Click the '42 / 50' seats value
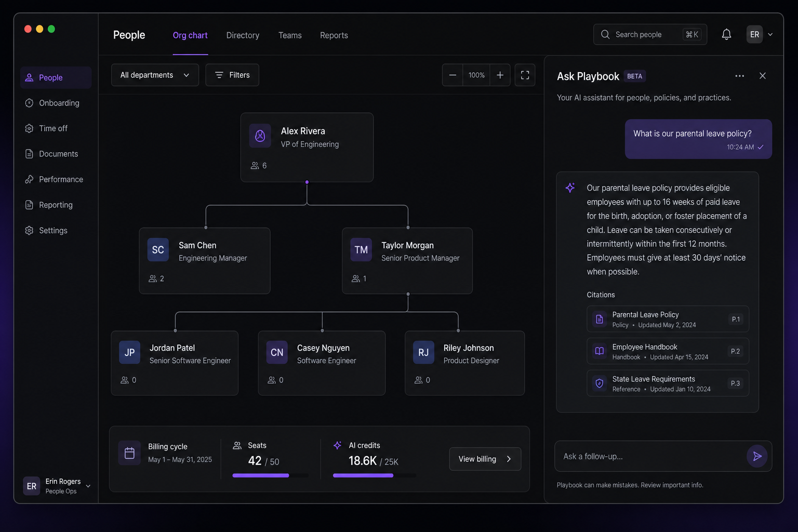798x532 pixels. point(263,461)
